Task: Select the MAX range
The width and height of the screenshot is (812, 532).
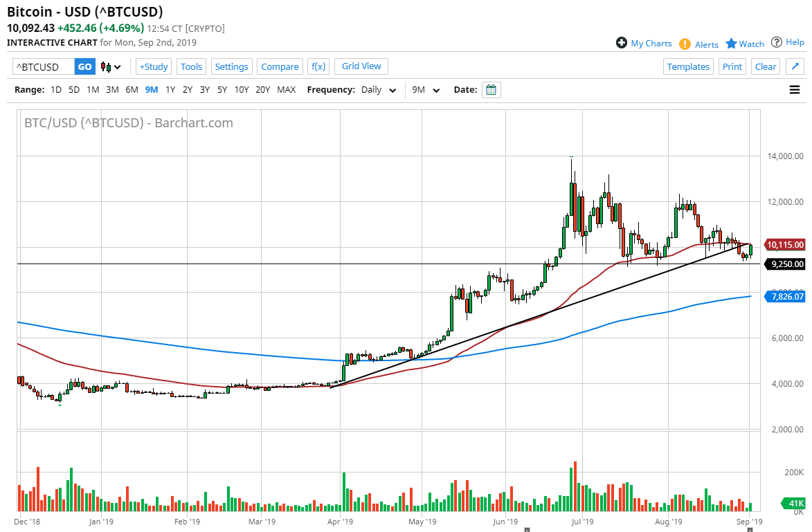Action: 286,89
